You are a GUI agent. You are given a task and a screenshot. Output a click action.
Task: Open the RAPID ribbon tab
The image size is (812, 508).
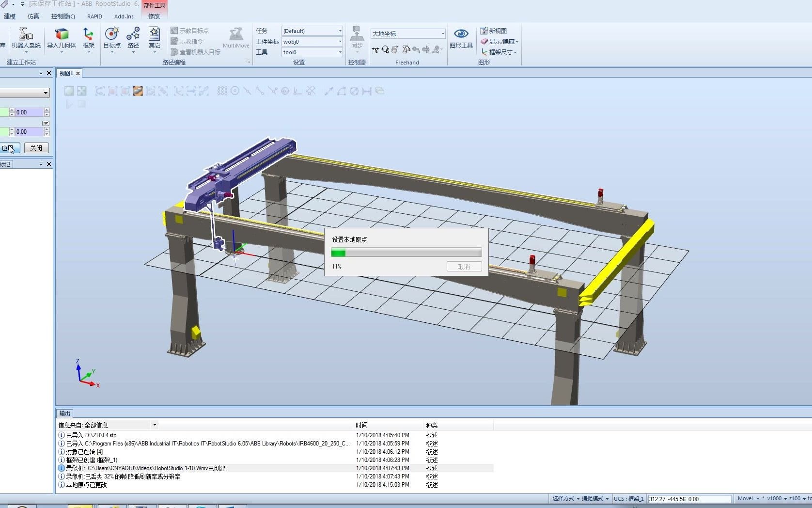94,16
